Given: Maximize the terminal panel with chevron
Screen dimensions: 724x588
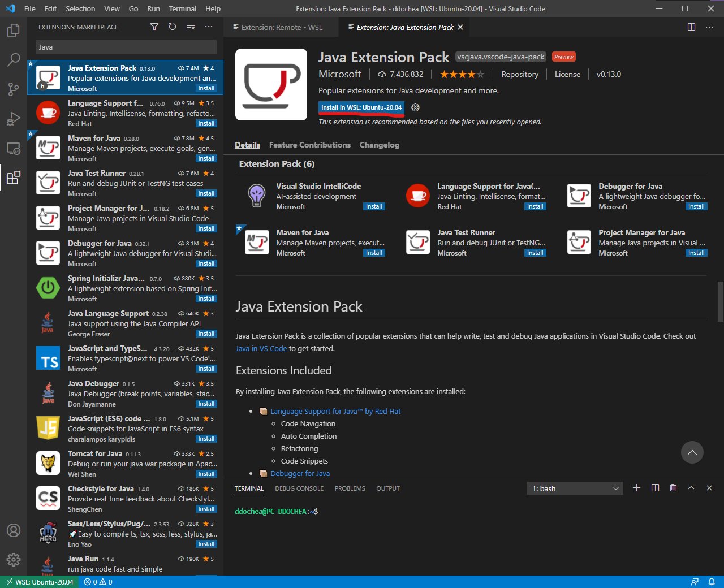Looking at the screenshot, I should [x=691, y=488].
